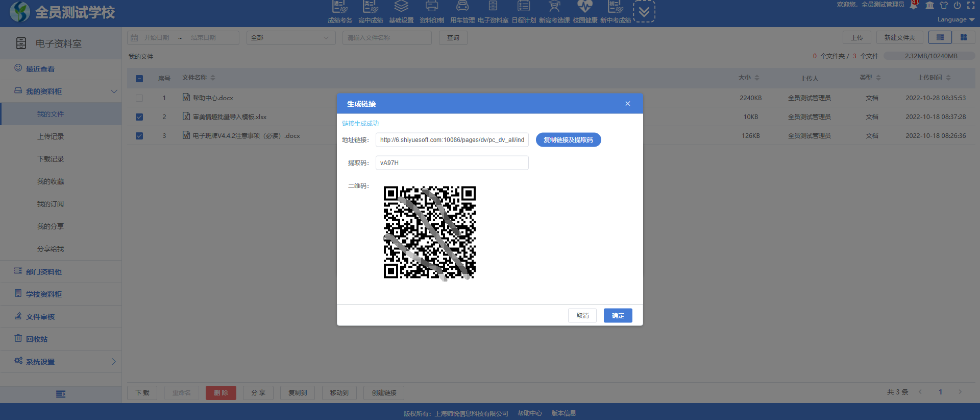This screenshot has width=980, height=420.
Task: Check the 帮助中心.docx row checkbox
Action: pyautogui.click(x=139, y=98)
